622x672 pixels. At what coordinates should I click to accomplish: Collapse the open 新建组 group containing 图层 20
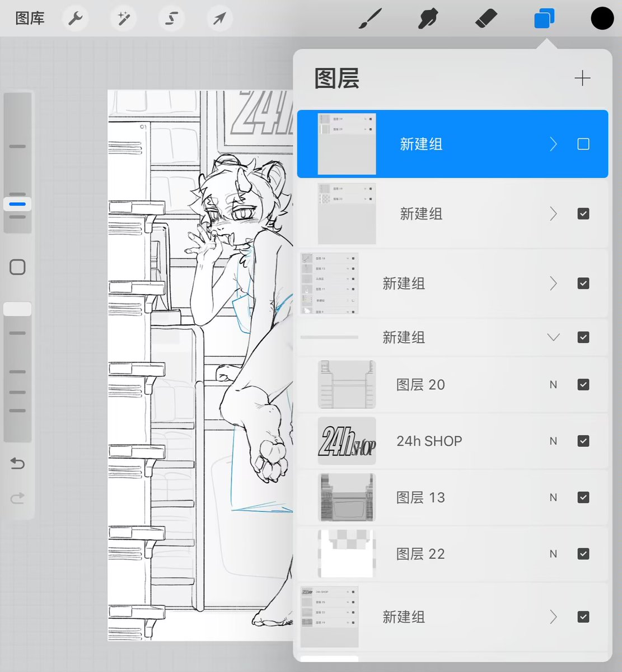click(553, 337)
